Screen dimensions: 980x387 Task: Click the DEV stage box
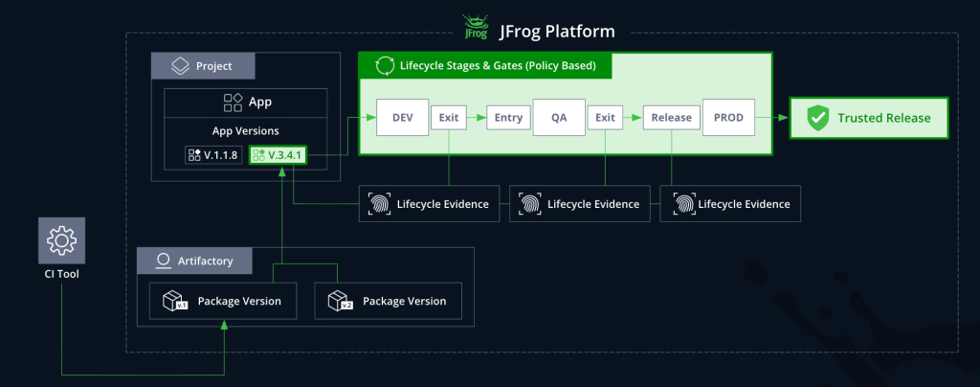coord(402,118)
